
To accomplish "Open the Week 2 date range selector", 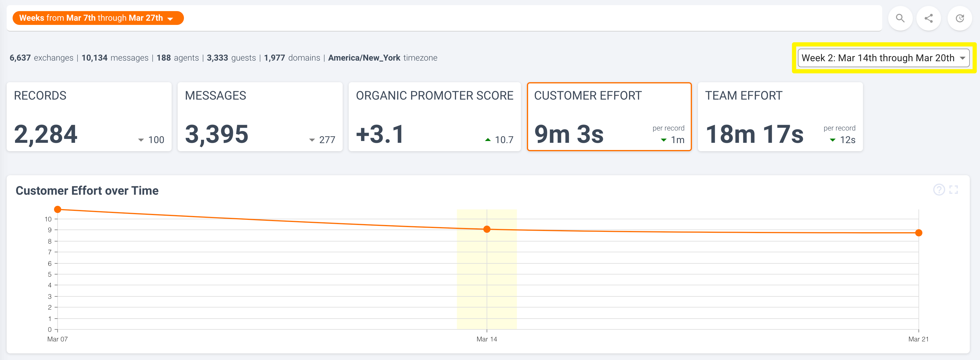I will [883, 58].
